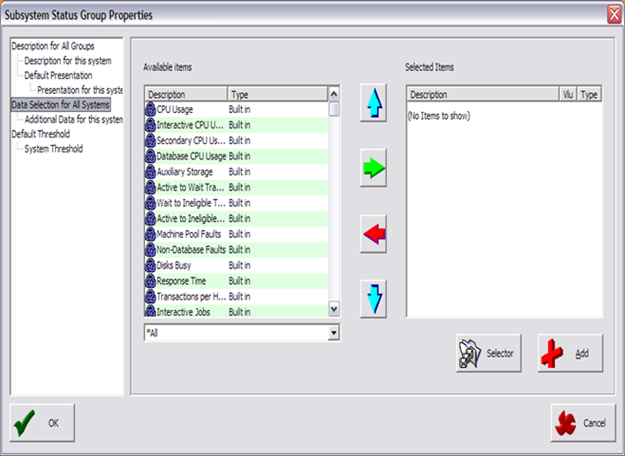Confirm with the OK button

tap(42, 423)
